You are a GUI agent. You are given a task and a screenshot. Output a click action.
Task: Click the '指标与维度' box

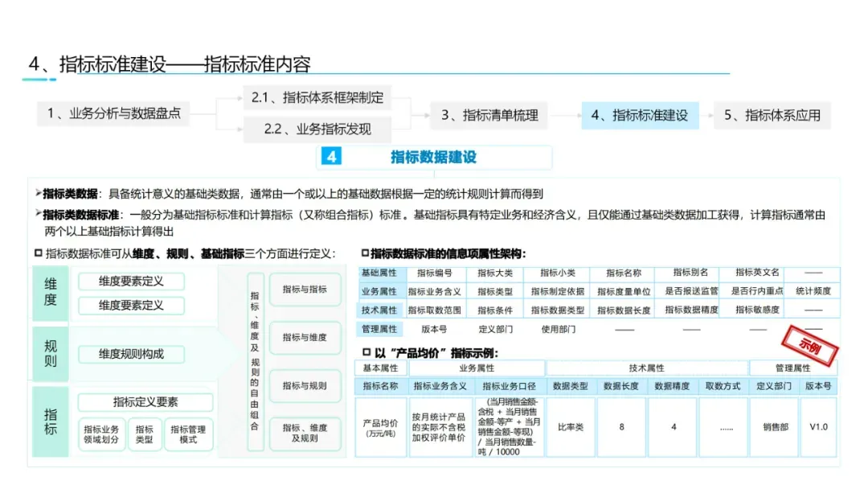click(305, 337)
